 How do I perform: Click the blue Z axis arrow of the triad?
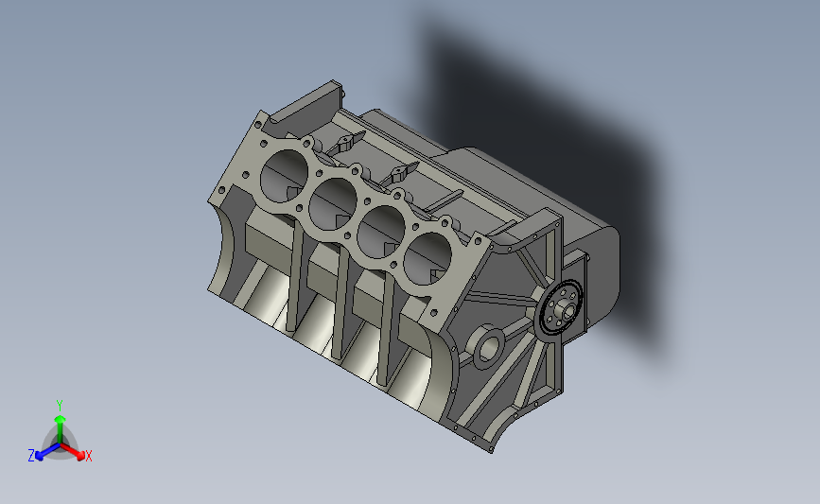pos(47,452)
